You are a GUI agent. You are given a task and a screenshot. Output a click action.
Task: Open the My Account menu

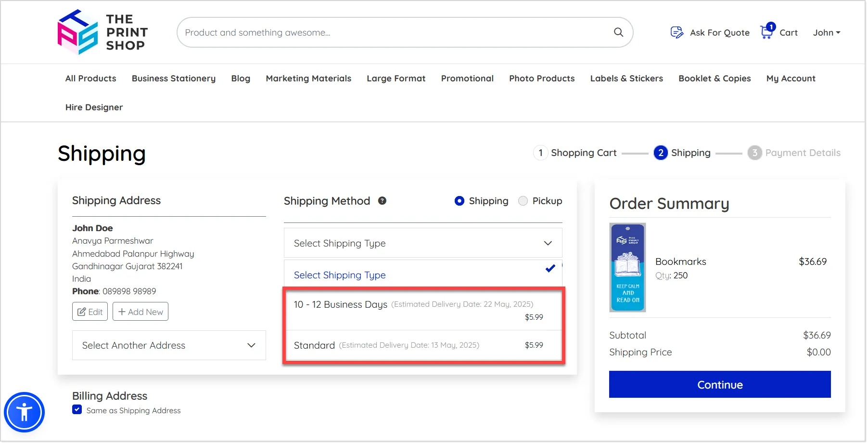791,78
